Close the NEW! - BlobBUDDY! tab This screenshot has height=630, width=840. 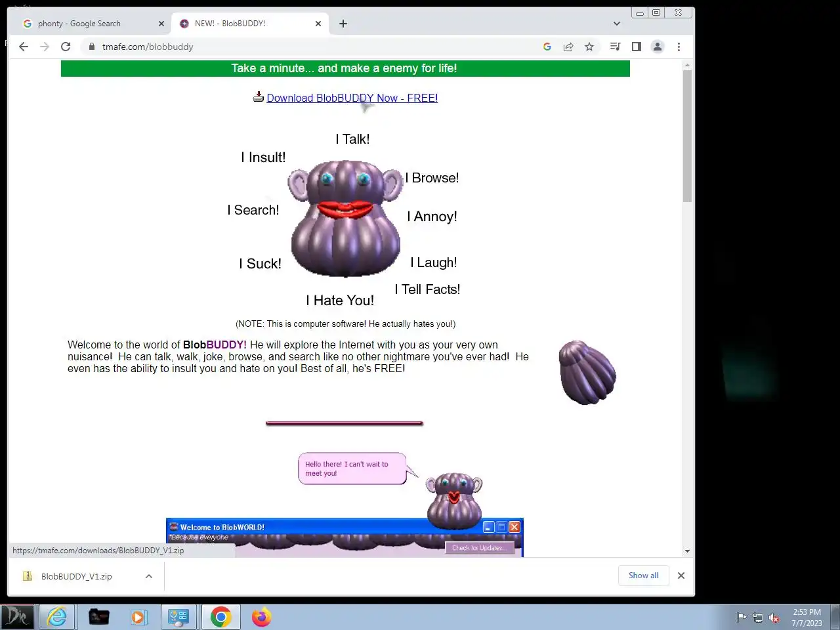(x=318, y=24)
